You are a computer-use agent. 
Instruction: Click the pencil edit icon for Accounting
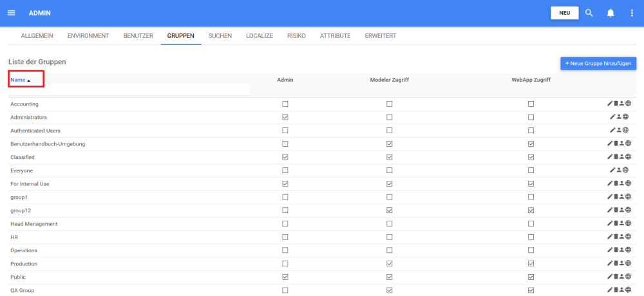[610, 104]
